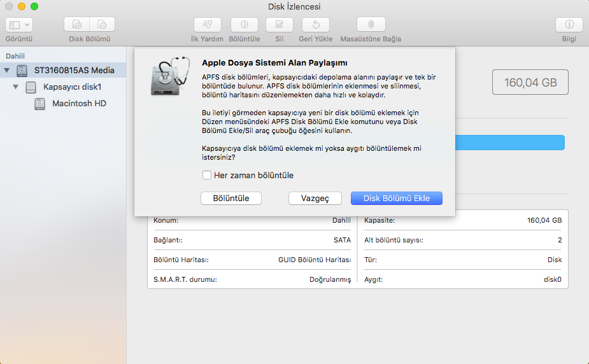Open the Bilgi info toolbar icon

tap(569, 25)
